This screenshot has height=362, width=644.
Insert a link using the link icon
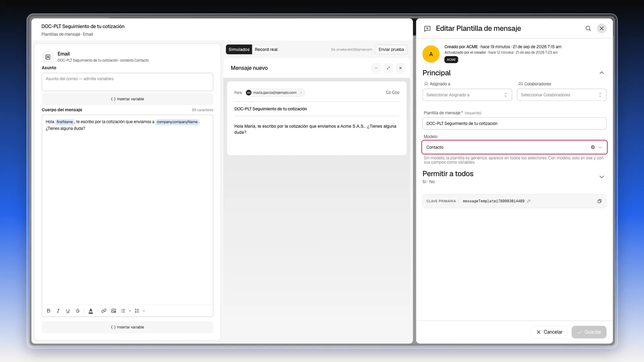tap(104, 311)
